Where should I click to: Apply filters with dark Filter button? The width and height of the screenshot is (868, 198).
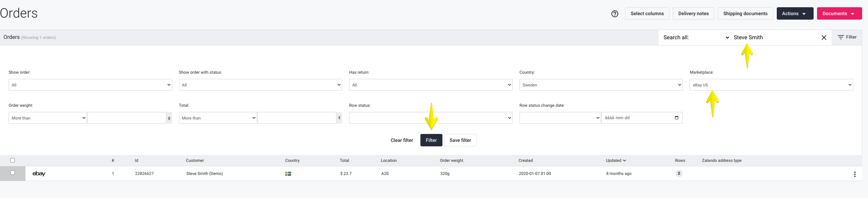coord(431,140)
